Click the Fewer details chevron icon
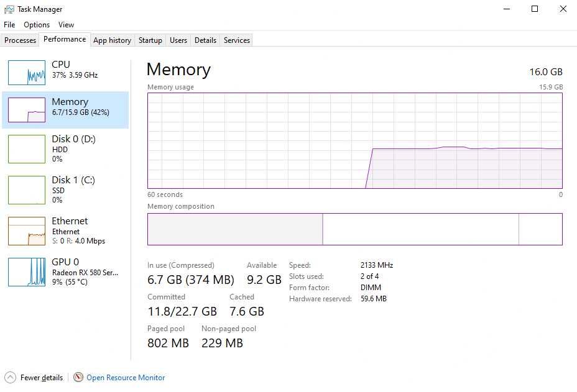This screenshot has height=392, width=577. pos(10,377)
